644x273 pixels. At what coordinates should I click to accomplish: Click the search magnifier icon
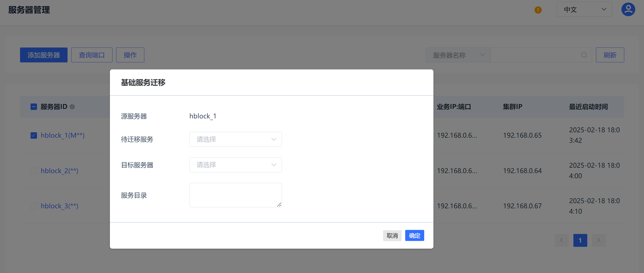(x=584, y=55)
